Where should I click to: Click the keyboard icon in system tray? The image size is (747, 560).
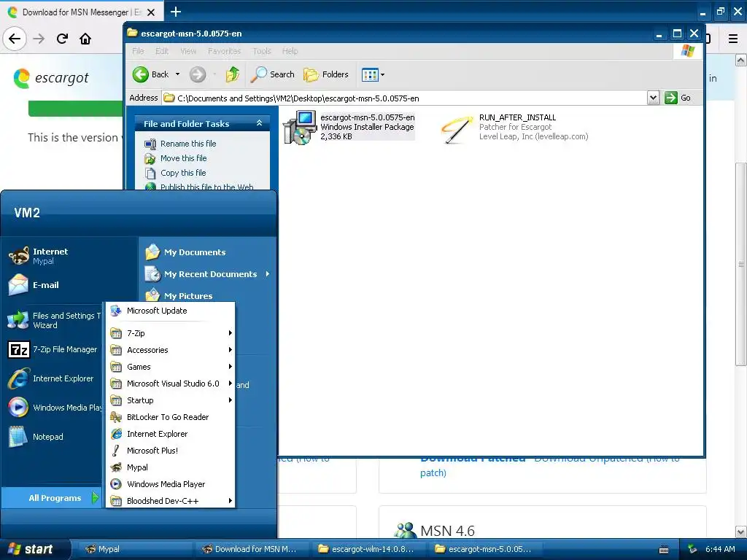tap(664, 550)
